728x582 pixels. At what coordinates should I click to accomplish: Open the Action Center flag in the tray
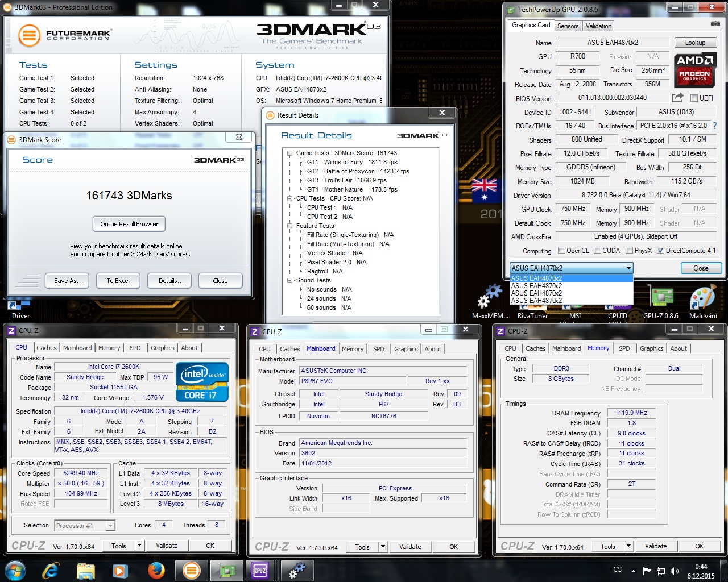click(647, 571)
